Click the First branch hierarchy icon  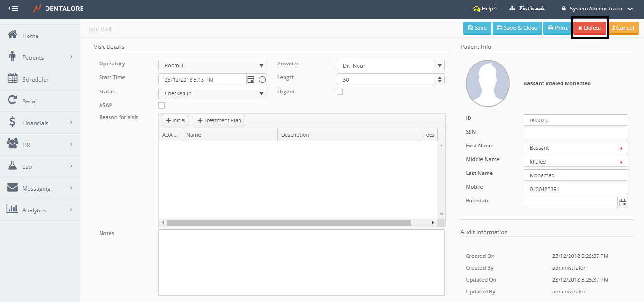click(x=512, y=9)
